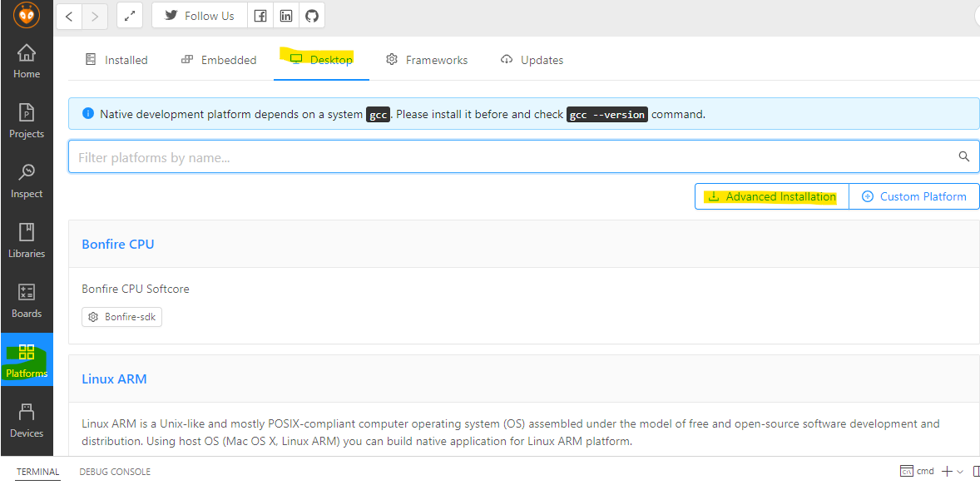Screen dimensions: 980x485
Task: Click the cmd terminal shell icon
Action: coord(906,471)
